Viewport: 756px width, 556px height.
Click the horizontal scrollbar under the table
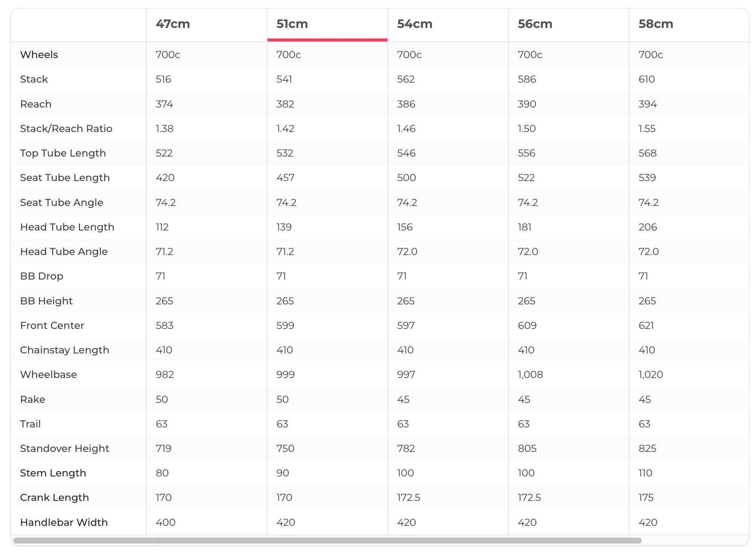pyautogui.click(x=327, y=541)
